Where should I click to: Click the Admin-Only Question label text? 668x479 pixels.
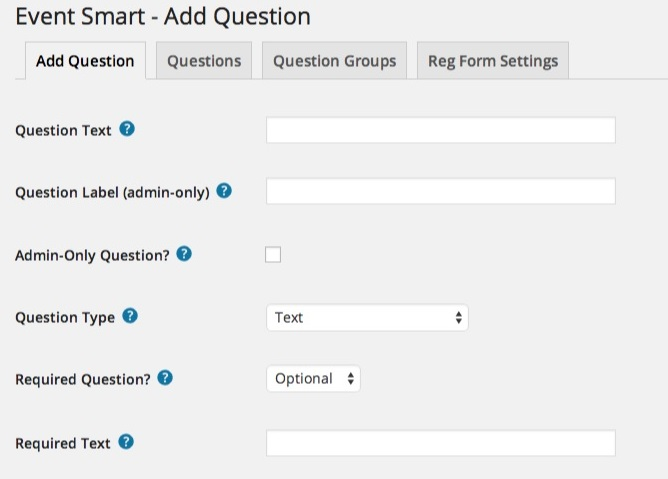(92, 255)
